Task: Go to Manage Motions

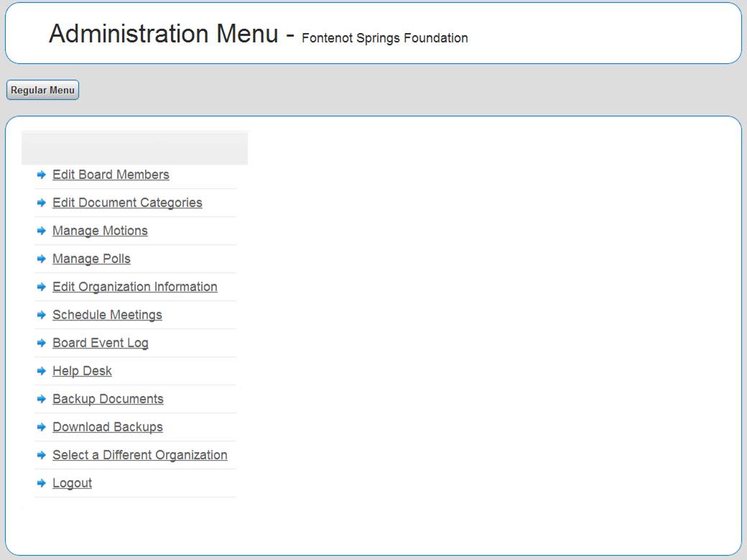Action: (x=100, y=230)
